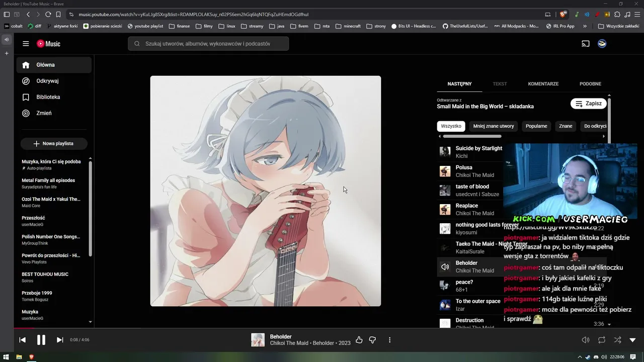644x362 pixels.
Task: Create a new playlist with Nowa playlista
Action: [54, 144]
